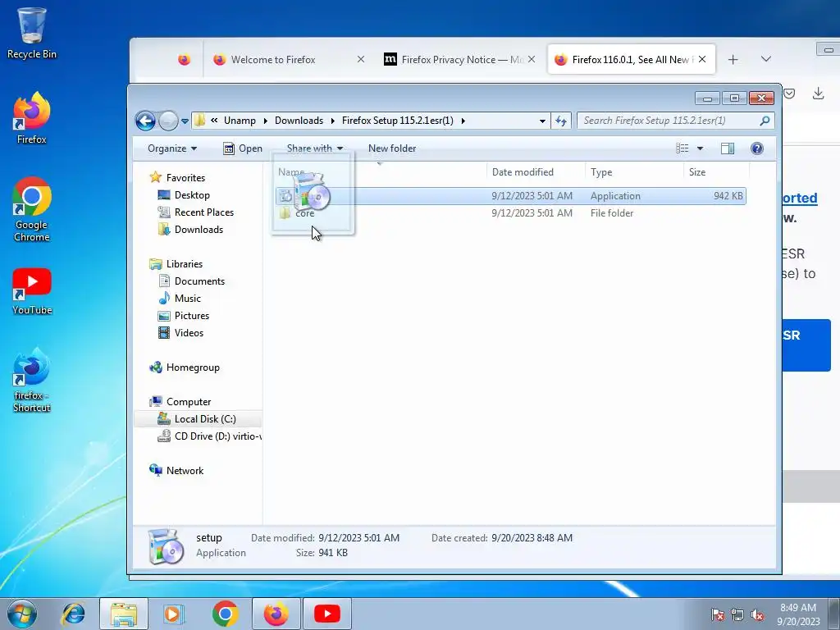
Task: Open the CD Drive (D:) virtio entry
Action: (x=209, y=436)
